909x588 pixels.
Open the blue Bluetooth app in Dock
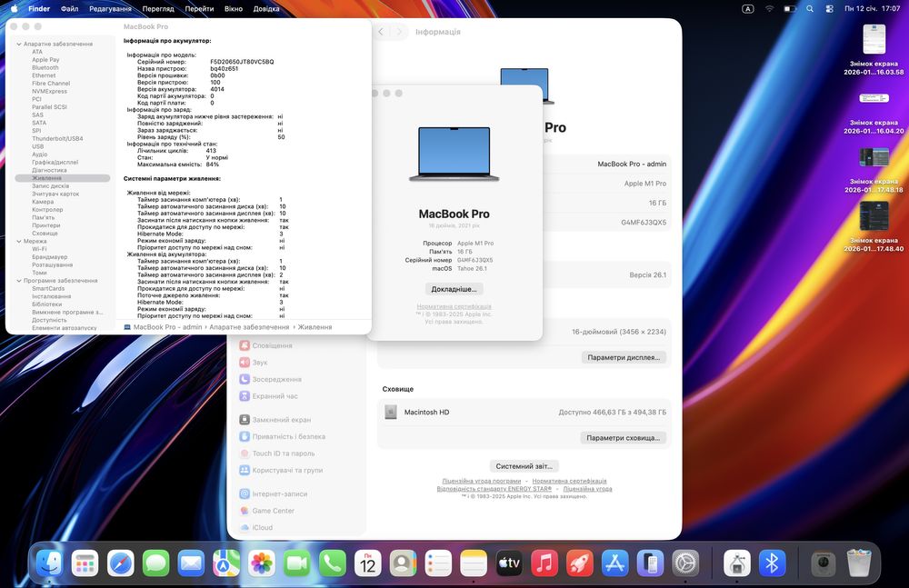tap(772, 563)
